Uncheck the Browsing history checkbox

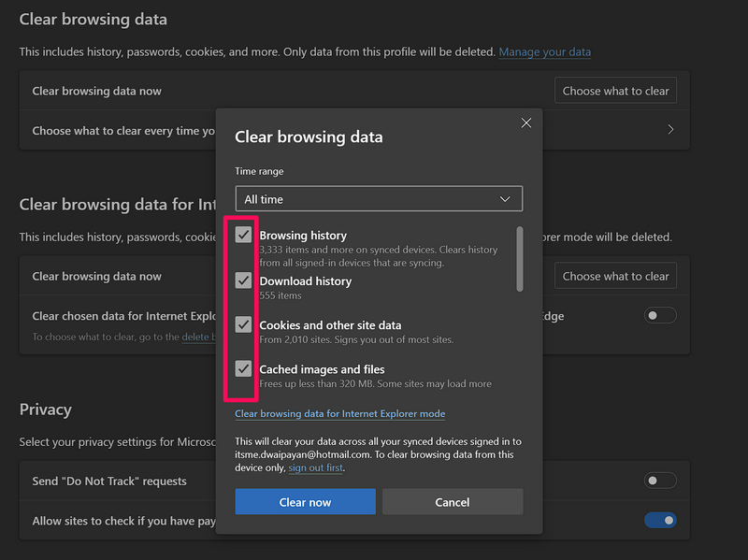click(x=244, y=235)
